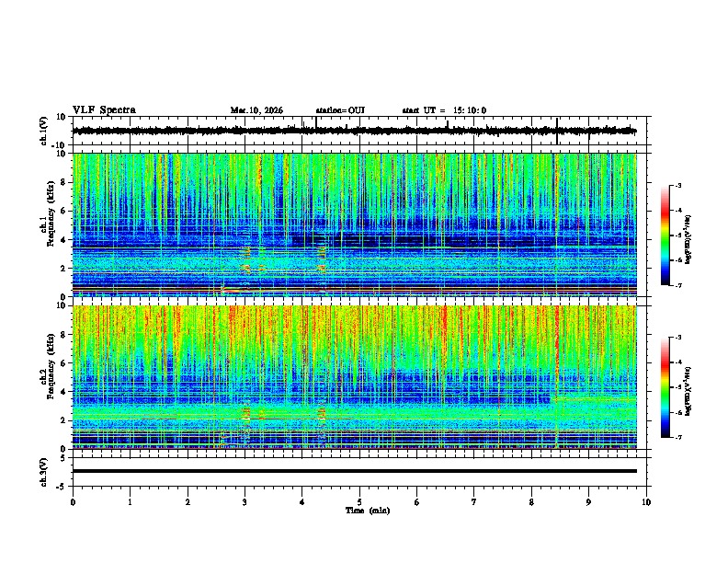Click the "-5" tick of the ch.3(V) axis
This screenshot has height=563, width=728.
[x=63, y=487]
